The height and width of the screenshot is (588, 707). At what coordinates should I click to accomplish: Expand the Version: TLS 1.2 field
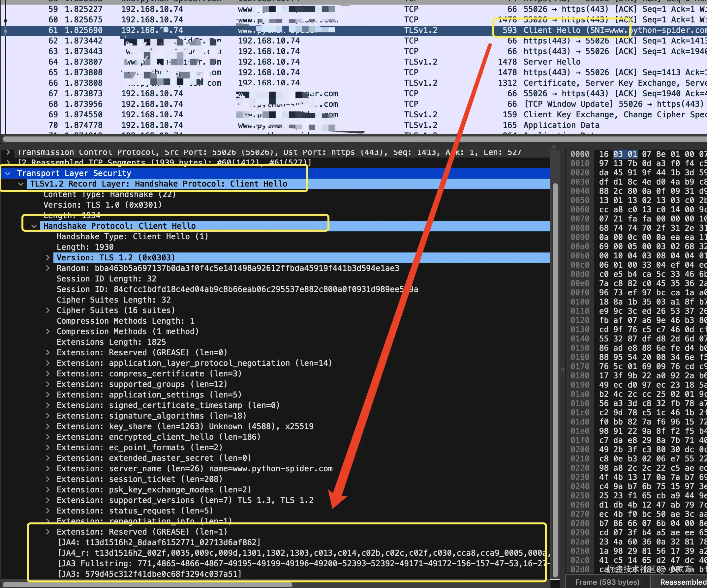pos(47,257)
